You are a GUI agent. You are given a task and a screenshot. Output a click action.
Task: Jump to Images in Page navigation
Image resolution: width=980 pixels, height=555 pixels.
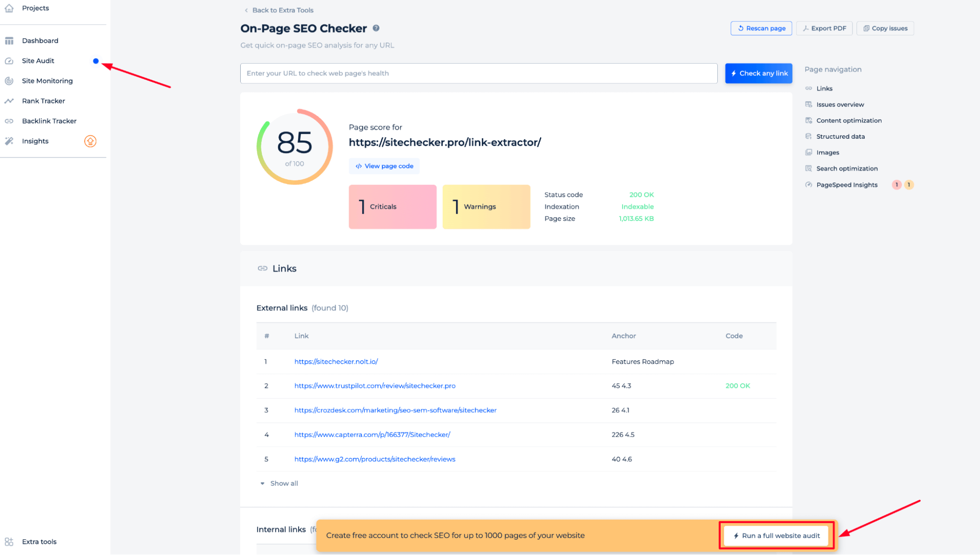(x=828, y=153)
